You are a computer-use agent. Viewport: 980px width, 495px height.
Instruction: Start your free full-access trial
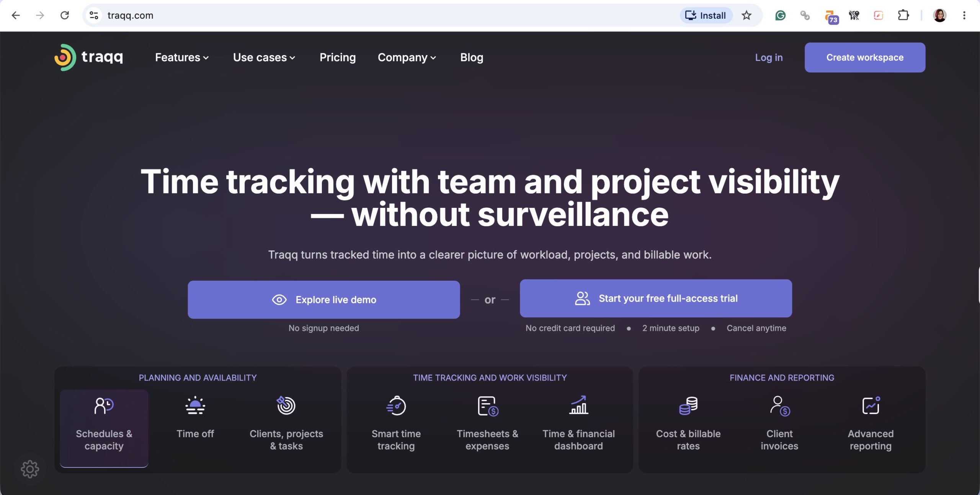coord(656,298)
